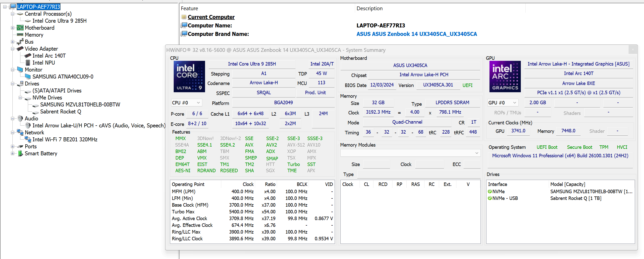Click the Sabrent Rocket Q drive icon

(x=36, y=112)
